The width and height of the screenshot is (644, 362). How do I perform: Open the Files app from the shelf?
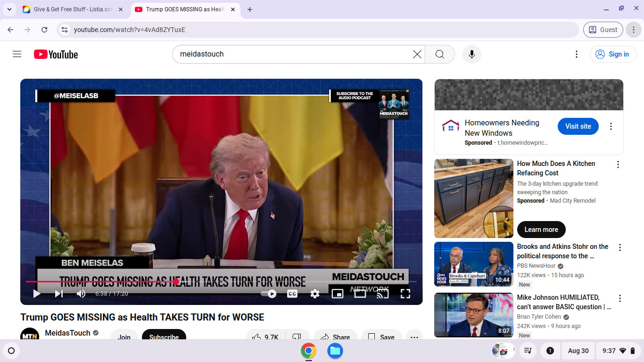click(335, 351)
